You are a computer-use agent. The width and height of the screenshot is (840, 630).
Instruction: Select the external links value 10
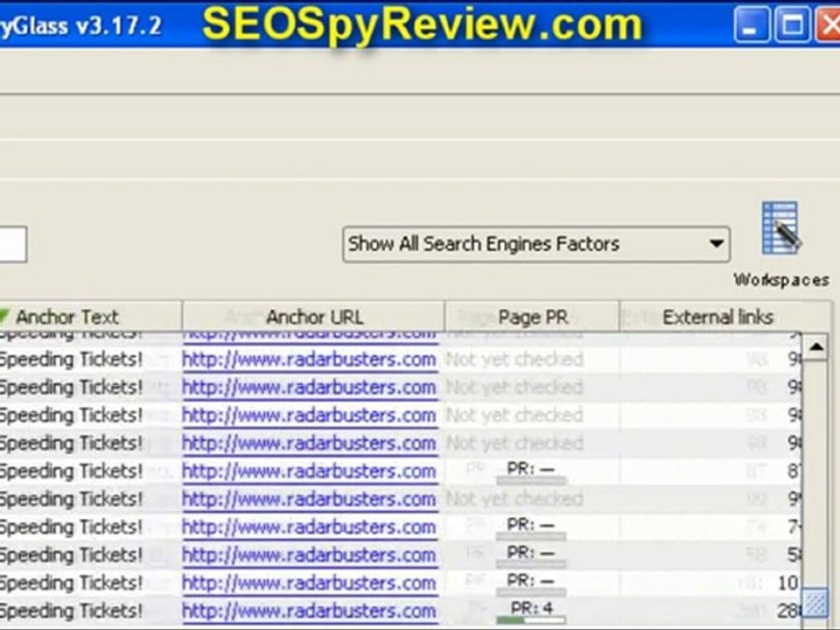point(787,583)
